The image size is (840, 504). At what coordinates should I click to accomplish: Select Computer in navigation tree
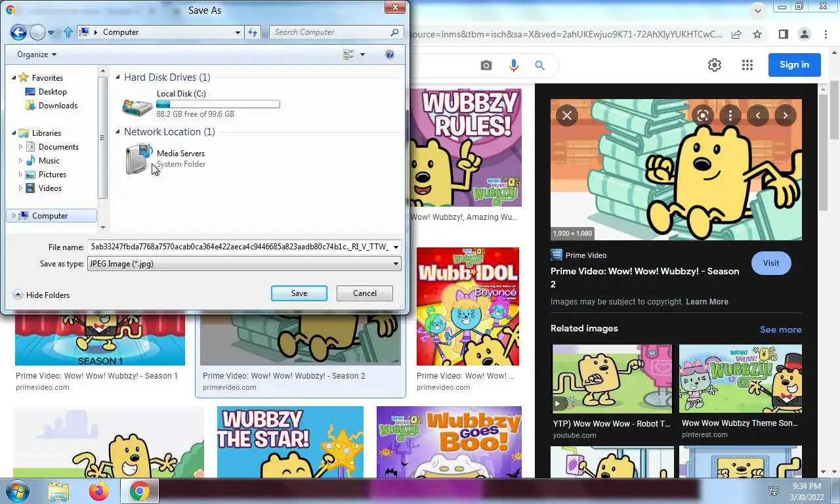pyautogui.click(x=51, y=216)
